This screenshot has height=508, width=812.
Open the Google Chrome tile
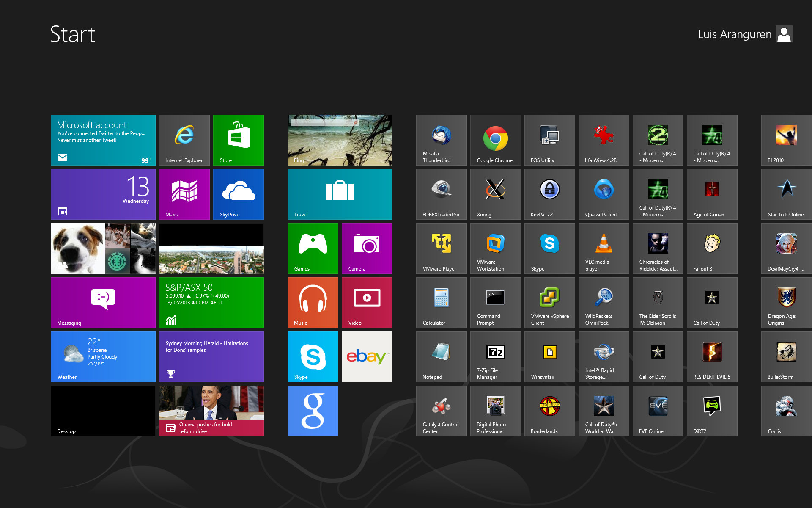[x=495, y=140]
